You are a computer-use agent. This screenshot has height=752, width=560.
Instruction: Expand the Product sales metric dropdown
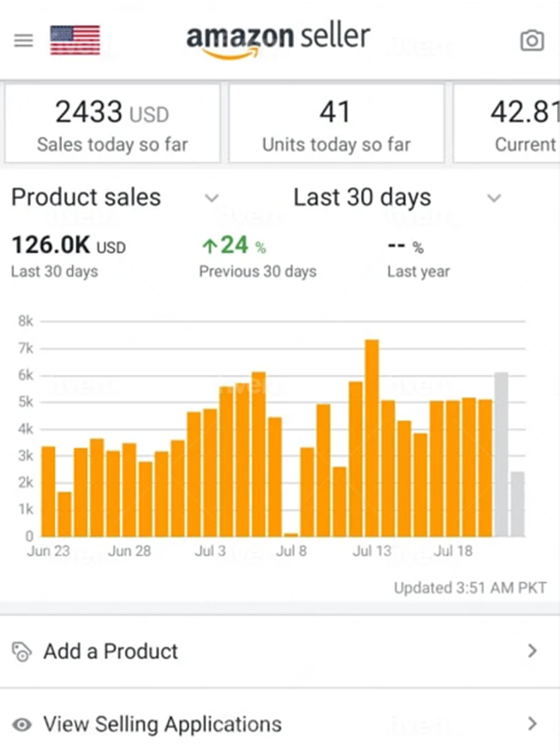pos(212,198)
